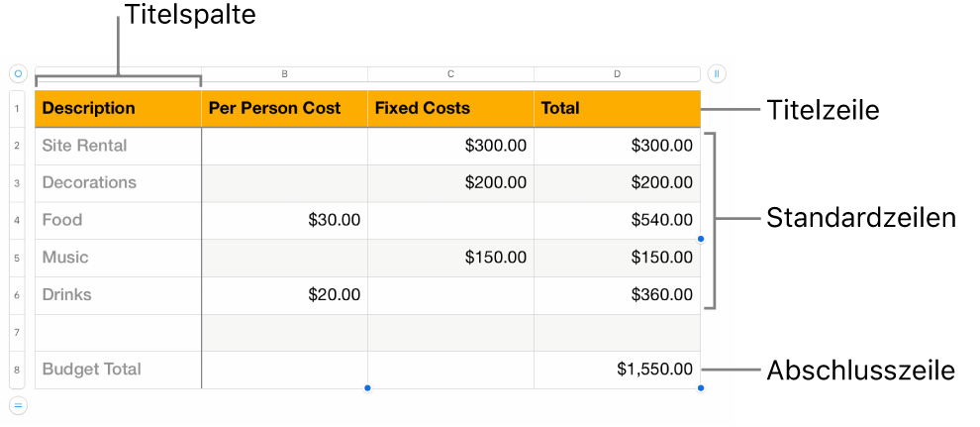Click the add rows handle at bottom-left
980x427 pixels.
(x=17, y=404)
